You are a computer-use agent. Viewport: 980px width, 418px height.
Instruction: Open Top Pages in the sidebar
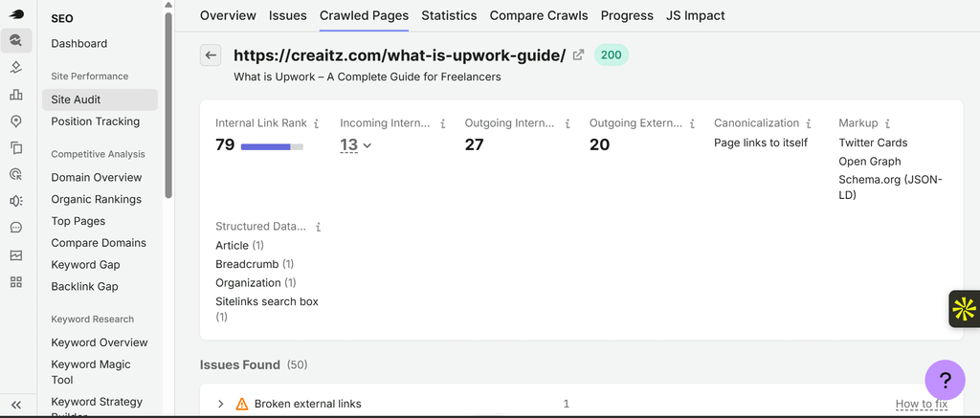(78, 221)
